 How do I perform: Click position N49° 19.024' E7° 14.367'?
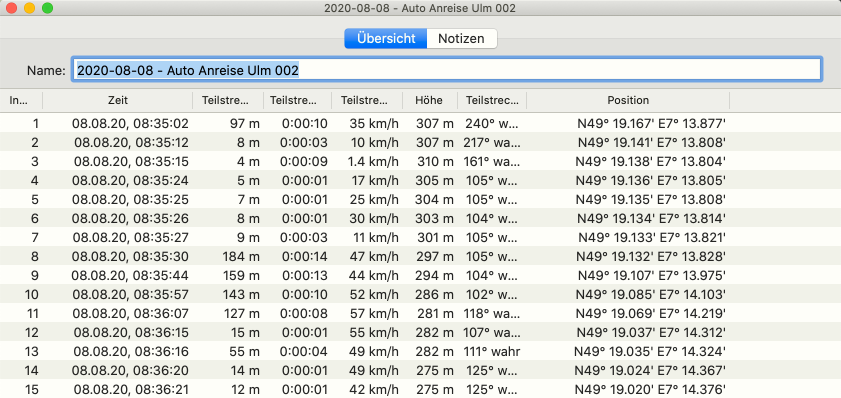(x=651, y=371)
